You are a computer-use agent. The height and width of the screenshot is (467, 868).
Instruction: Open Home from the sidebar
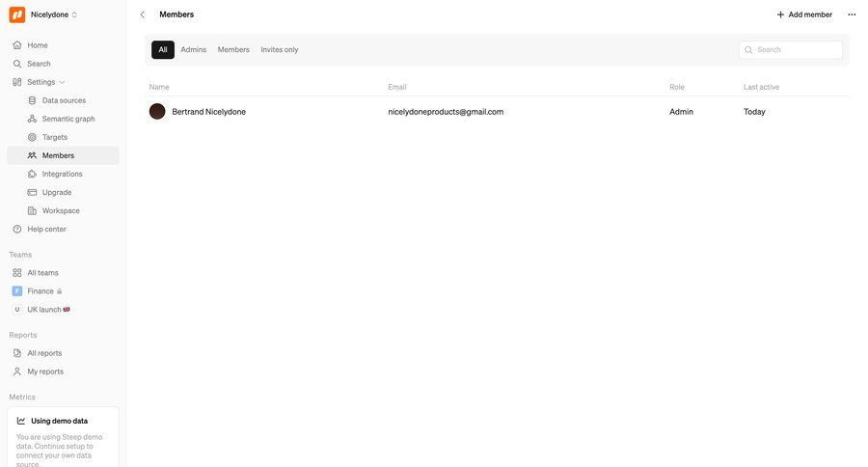tap(38, 45)
